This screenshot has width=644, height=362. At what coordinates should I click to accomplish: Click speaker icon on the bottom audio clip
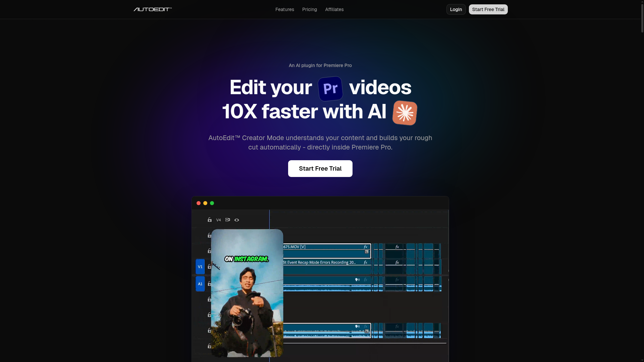click(x=358, y=326)
